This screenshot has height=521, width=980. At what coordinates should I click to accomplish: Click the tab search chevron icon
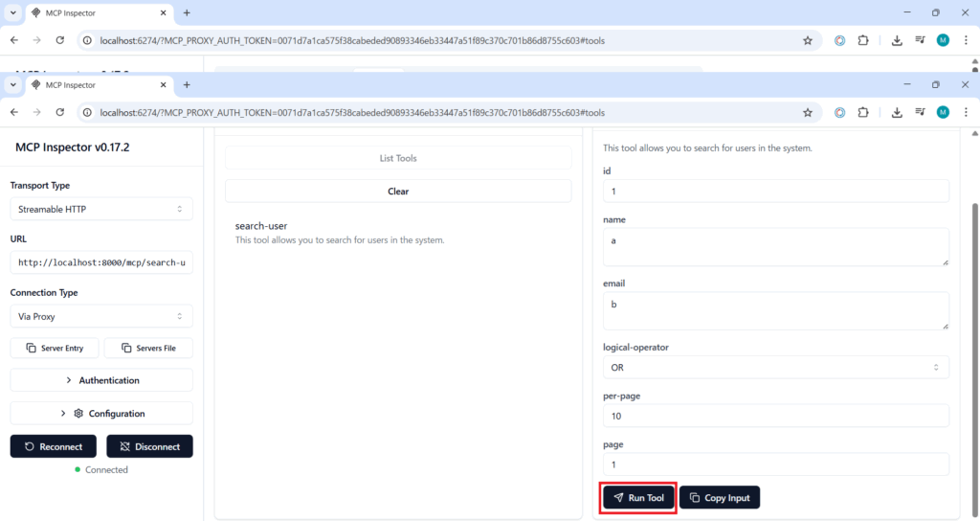coord(13,84)
